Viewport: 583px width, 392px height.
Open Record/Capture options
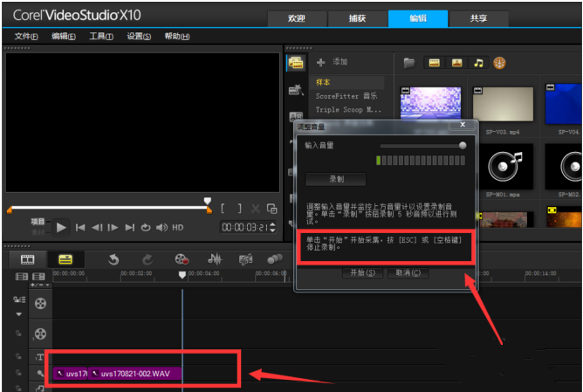182,259
